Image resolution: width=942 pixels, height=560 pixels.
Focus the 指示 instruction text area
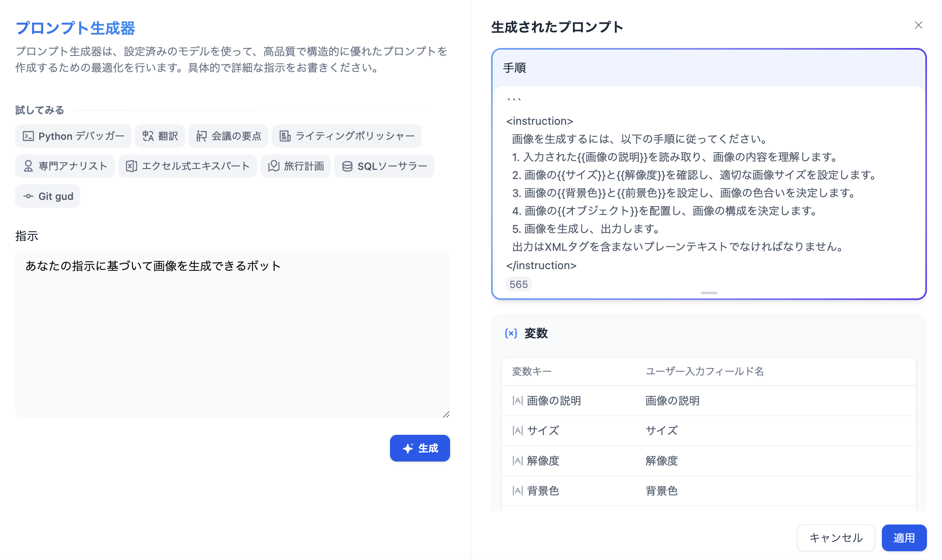pyautogui.click(x=233, y=334)
